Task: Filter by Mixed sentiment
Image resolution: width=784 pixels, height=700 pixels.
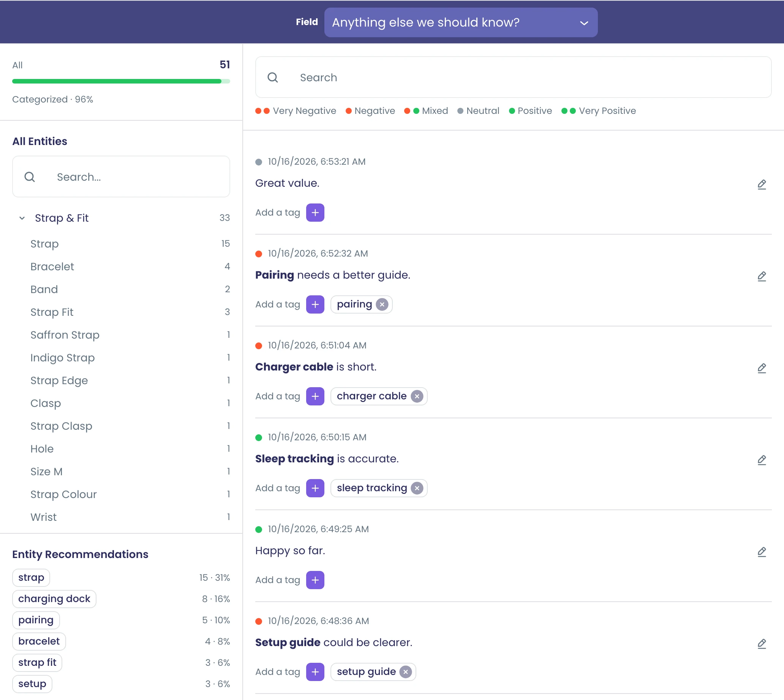Action: pyautogui.click(x=426, y=111)
